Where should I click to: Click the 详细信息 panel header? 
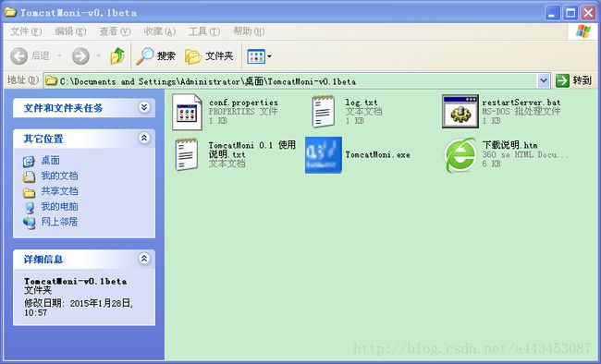(84, 260)
